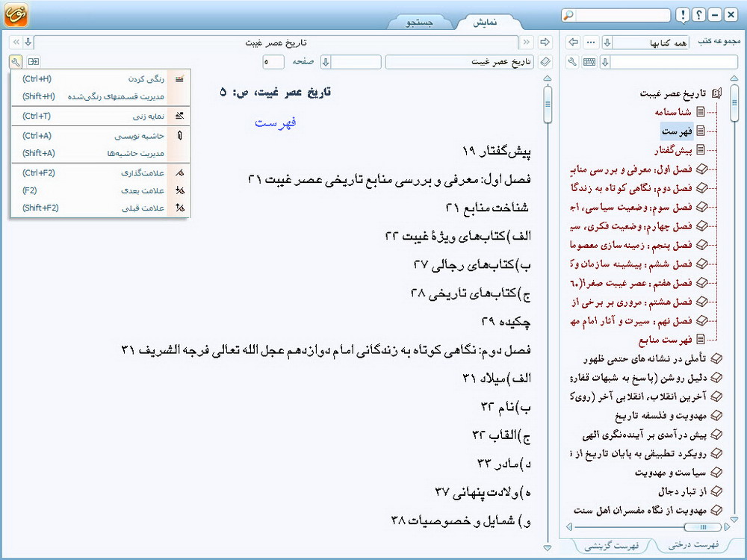Viewport: 747px width, 560px height.
Task: Switch to the نمایش tab
Action: coord(486,22)
